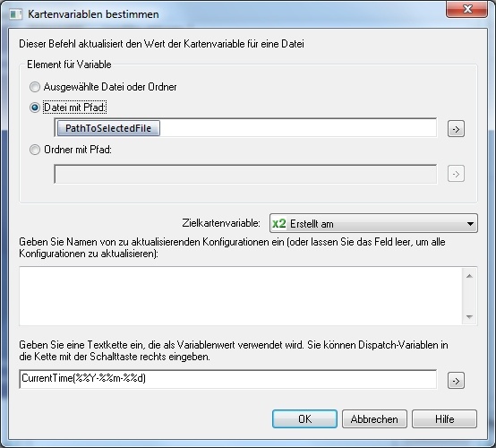Click 'Erstellt am' in the combo box
This screenshot has width=496, height=448.
(x=312, y=224)
